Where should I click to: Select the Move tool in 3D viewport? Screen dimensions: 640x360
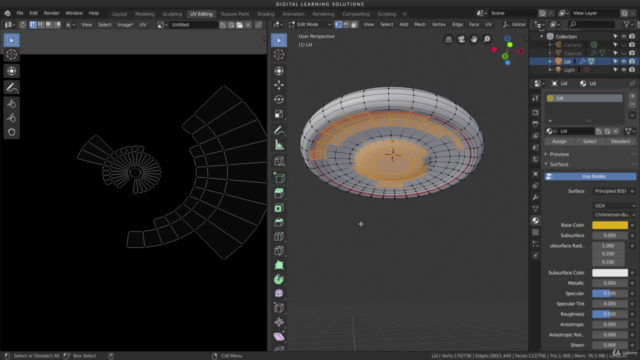click(279, 85)
